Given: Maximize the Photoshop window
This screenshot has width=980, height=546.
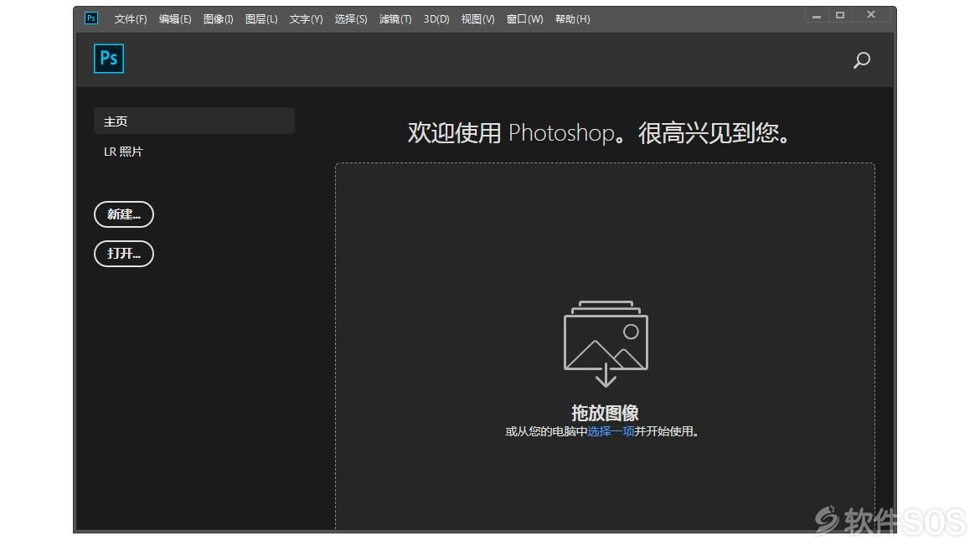Looking at the screenshot, I should coord(840,16).
